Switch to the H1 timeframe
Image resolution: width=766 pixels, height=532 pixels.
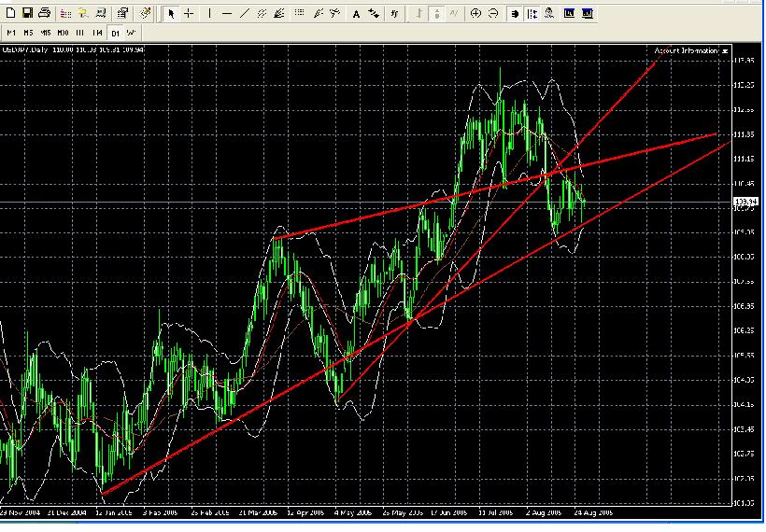pyautogui.click(x=80, y=33)
